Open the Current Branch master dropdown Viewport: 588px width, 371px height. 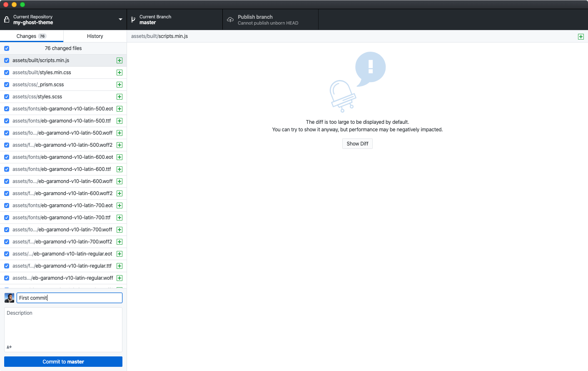[175, 20]
